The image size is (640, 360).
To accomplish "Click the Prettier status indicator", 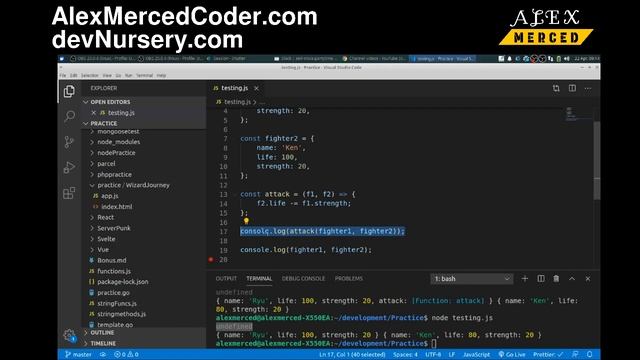I will point(548,354).
